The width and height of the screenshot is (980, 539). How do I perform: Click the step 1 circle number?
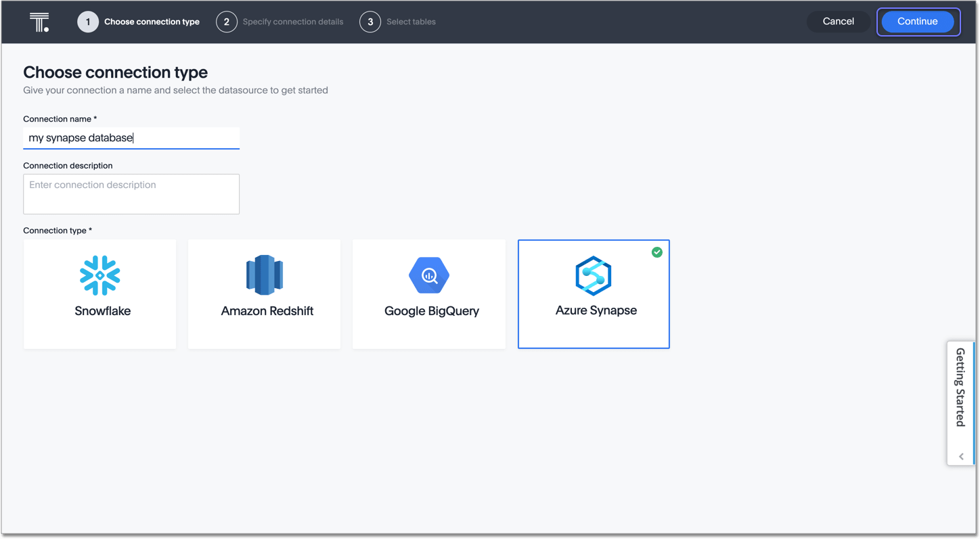point(88,22)
